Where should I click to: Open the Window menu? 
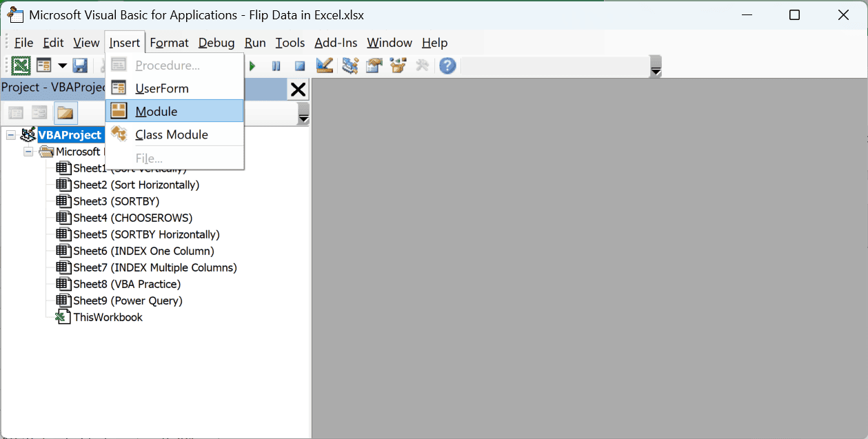[390, 43]
